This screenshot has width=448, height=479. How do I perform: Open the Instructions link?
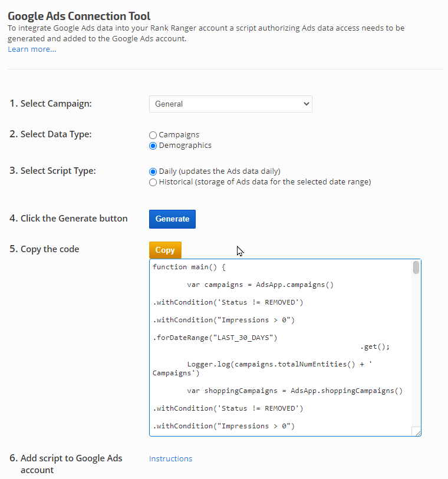coord(170,458)
